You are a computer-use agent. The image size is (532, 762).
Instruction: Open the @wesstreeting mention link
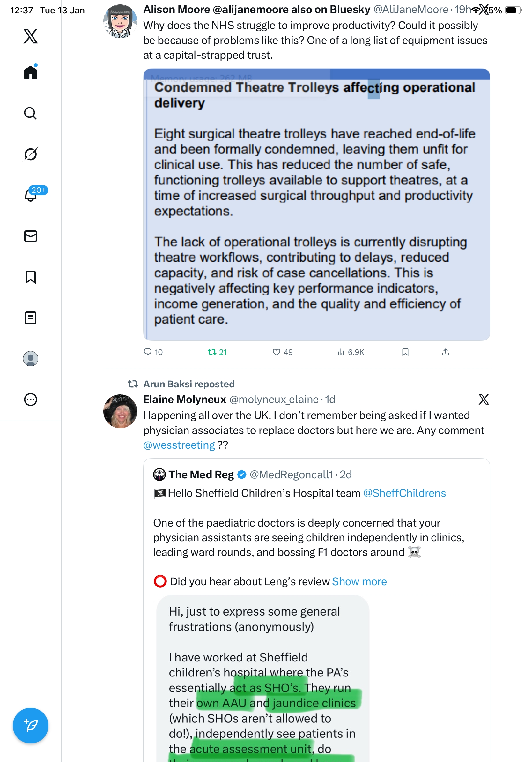179,445
